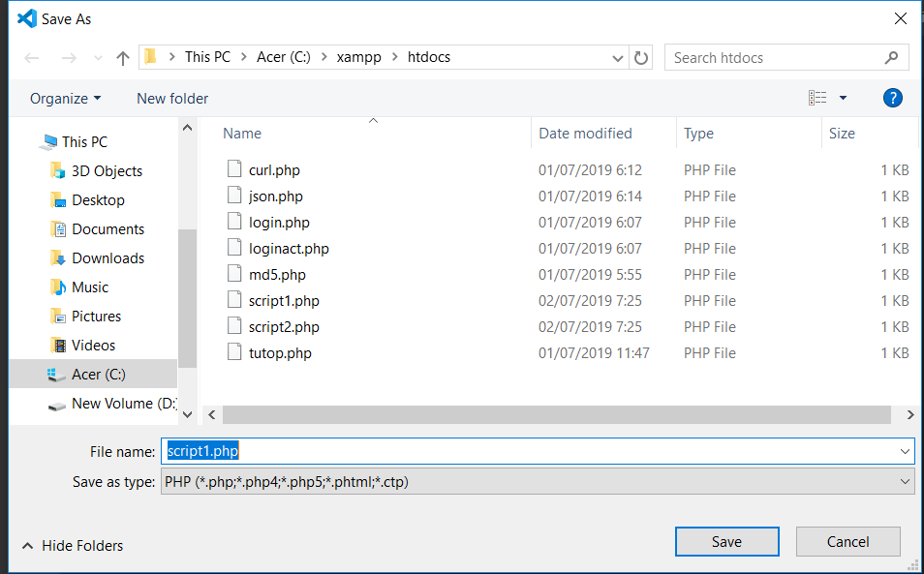
Task: Click the Up one level arrow
Action: tap(122, 58)
